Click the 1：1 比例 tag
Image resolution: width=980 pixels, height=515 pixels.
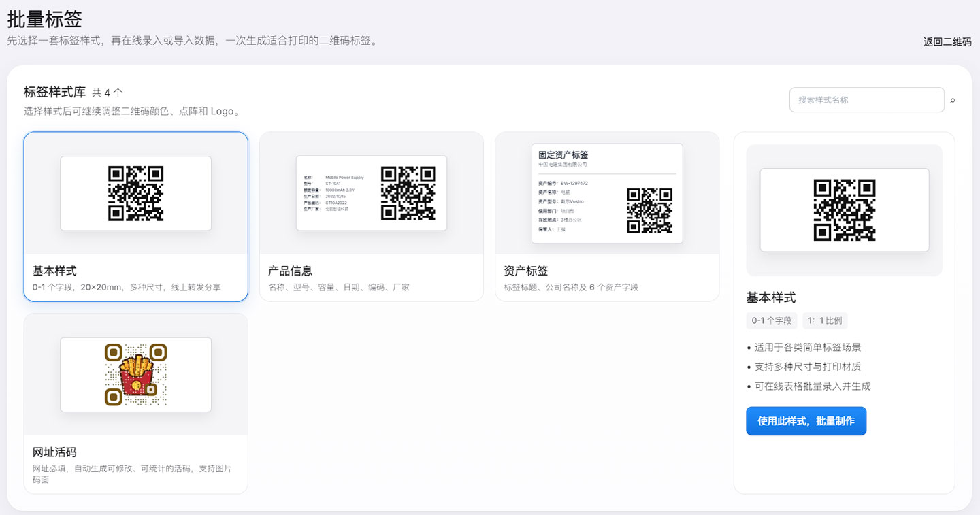pos(825,320)
